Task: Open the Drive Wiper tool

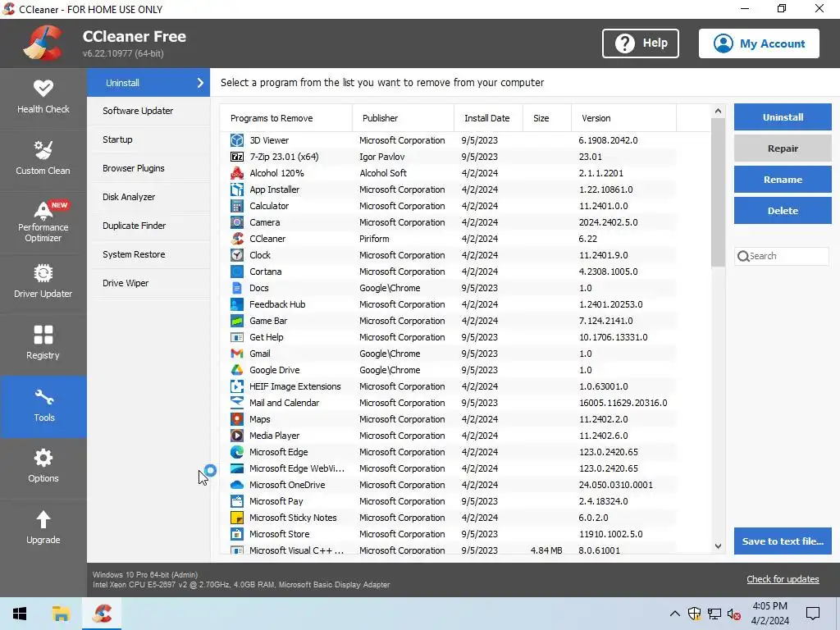Action: point(148,283)
